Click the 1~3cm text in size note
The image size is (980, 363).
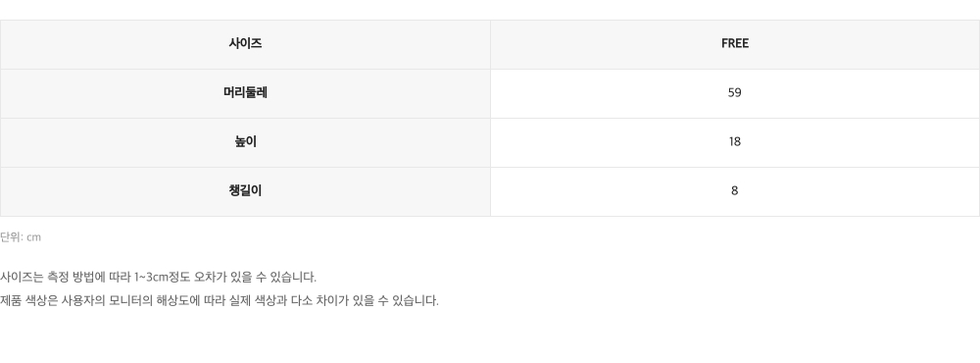pos(151,278)
